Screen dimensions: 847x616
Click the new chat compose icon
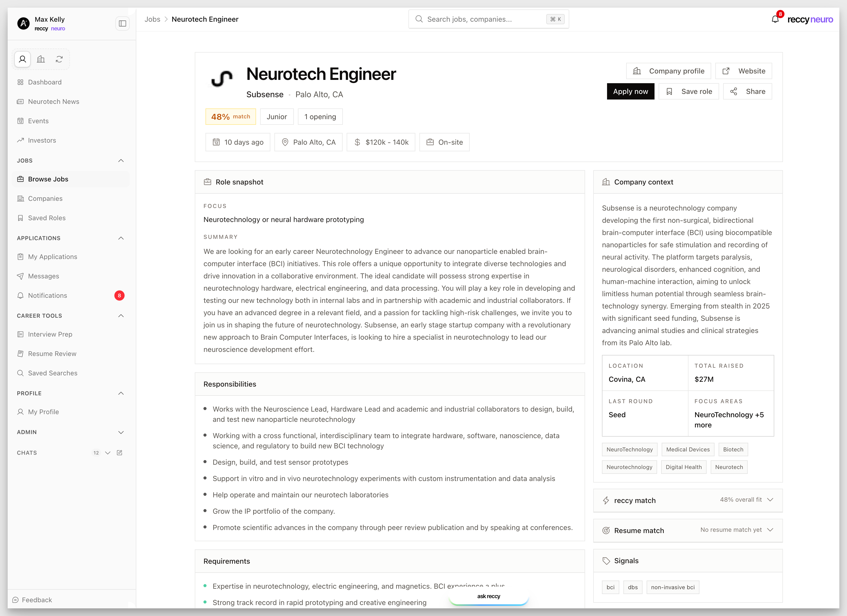pyautogui.click(x=119, y=452)
